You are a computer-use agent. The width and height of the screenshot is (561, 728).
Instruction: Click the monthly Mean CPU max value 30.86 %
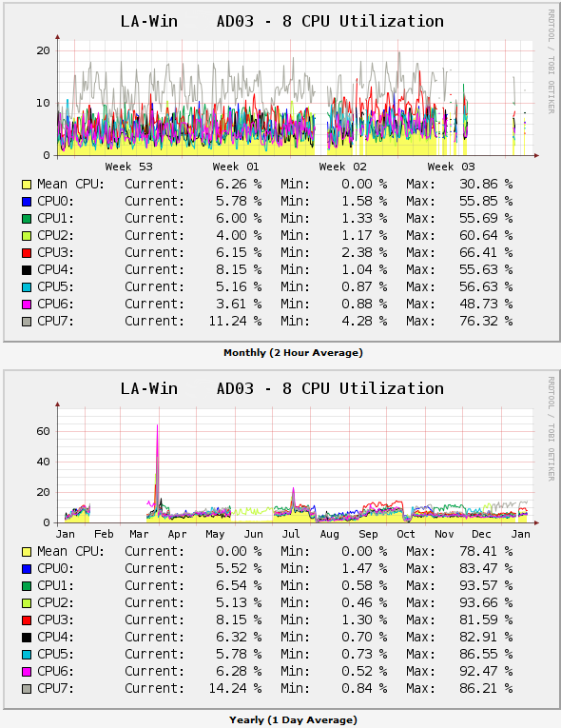coord(486,185)
